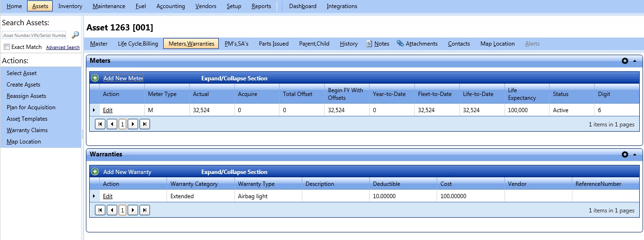Click the Notes page icon

click(x=369, y=44)
